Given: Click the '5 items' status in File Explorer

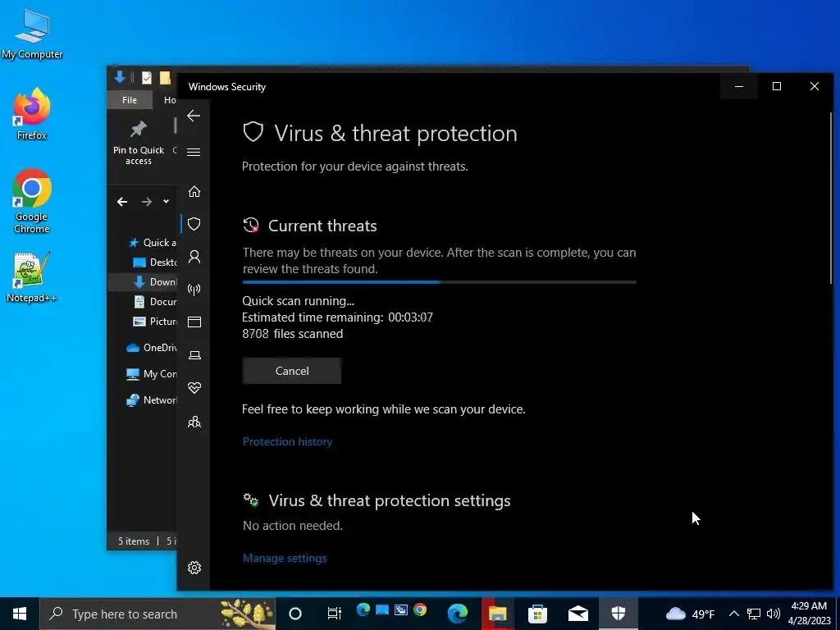Looking at the screenshot, I should 134,541.
